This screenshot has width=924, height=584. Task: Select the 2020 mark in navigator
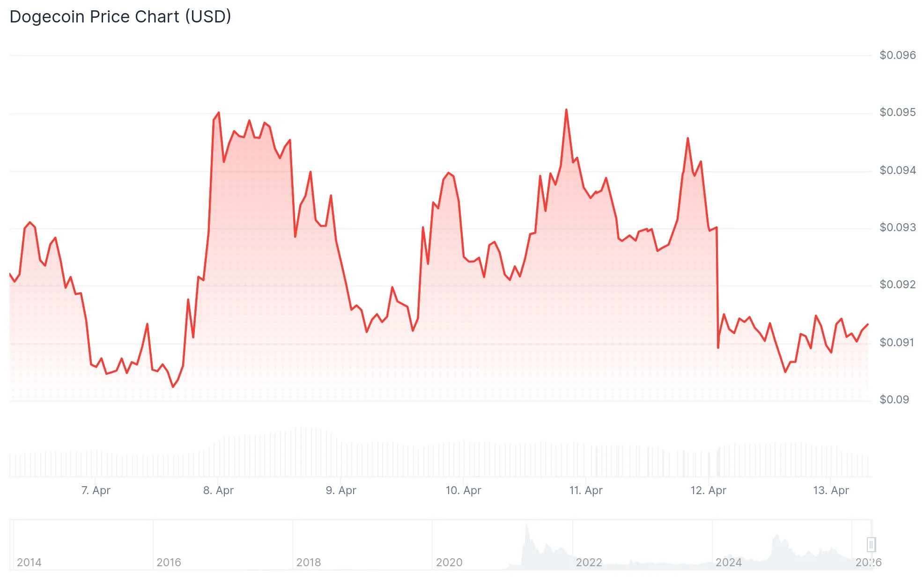[449, 562]
